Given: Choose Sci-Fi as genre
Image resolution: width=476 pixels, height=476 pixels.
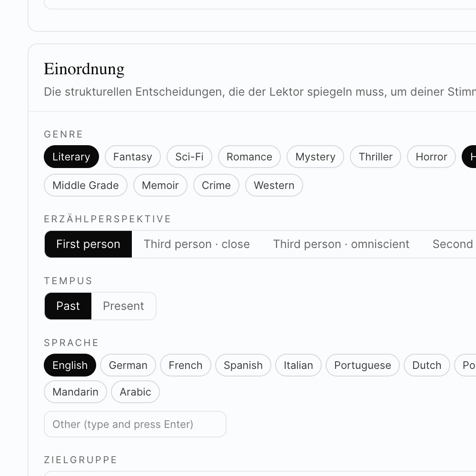Looking at the screenshot, I should pos(189,157).
